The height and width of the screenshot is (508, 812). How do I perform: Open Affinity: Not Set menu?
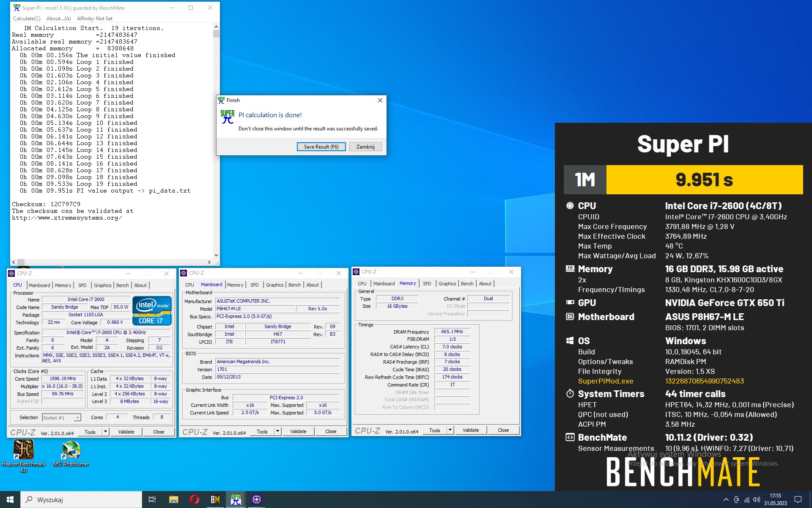pyautogui.click(x=95, y=19)
